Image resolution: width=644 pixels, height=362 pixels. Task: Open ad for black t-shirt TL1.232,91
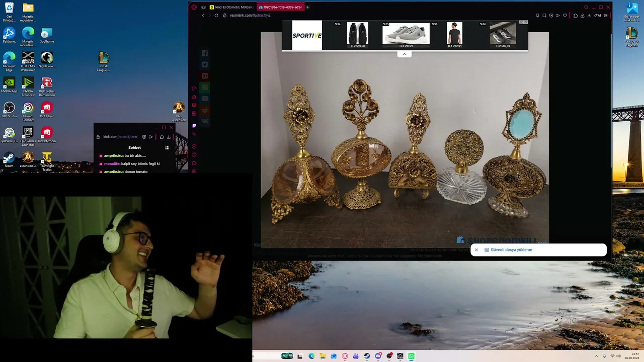[x=454, y=35]
